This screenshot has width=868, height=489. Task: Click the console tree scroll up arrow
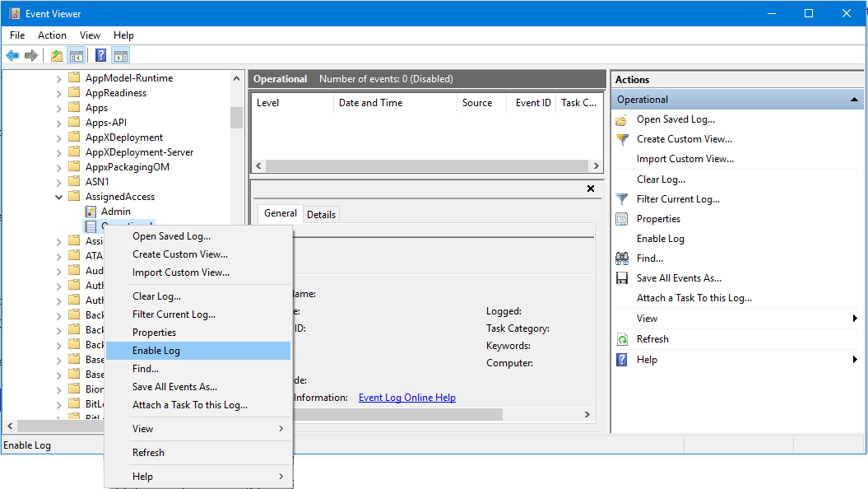pos(236,79)
